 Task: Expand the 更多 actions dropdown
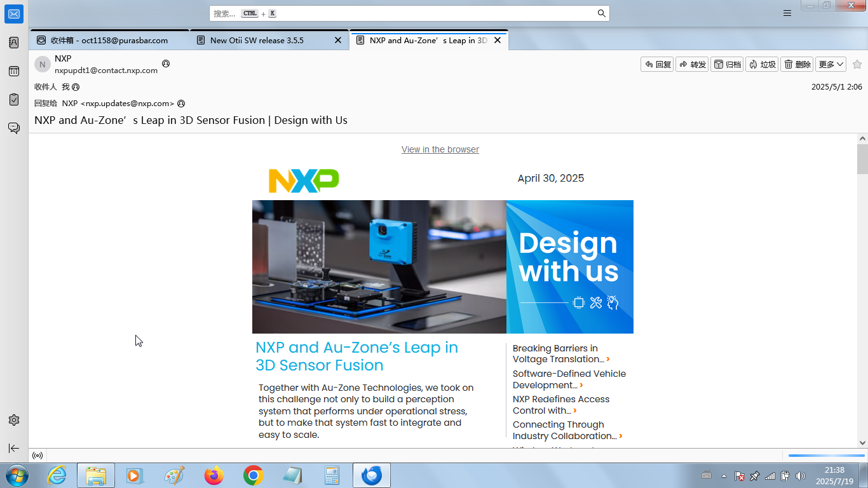coord(831,64)
